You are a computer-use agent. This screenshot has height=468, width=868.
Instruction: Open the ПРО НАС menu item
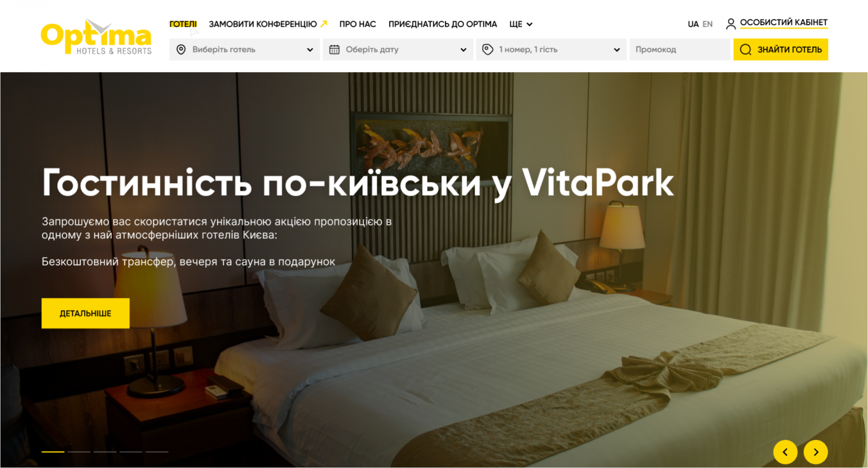tap(358, 24)
